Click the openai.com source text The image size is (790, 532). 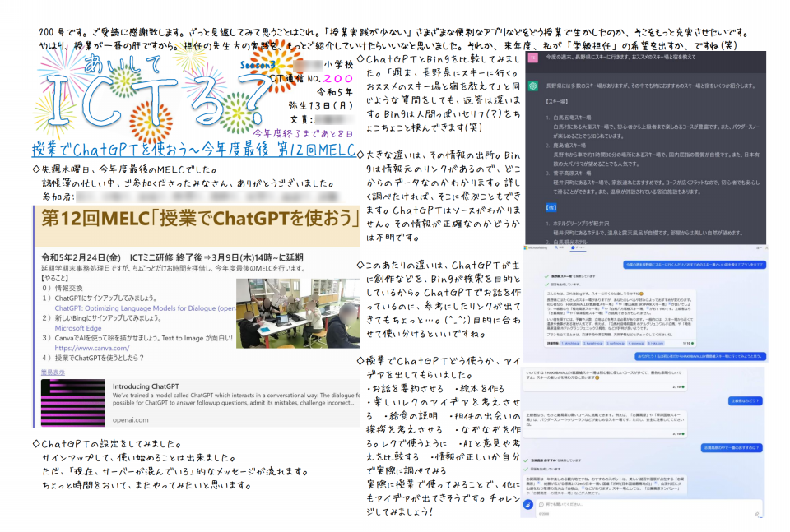(x=131, y=419)
